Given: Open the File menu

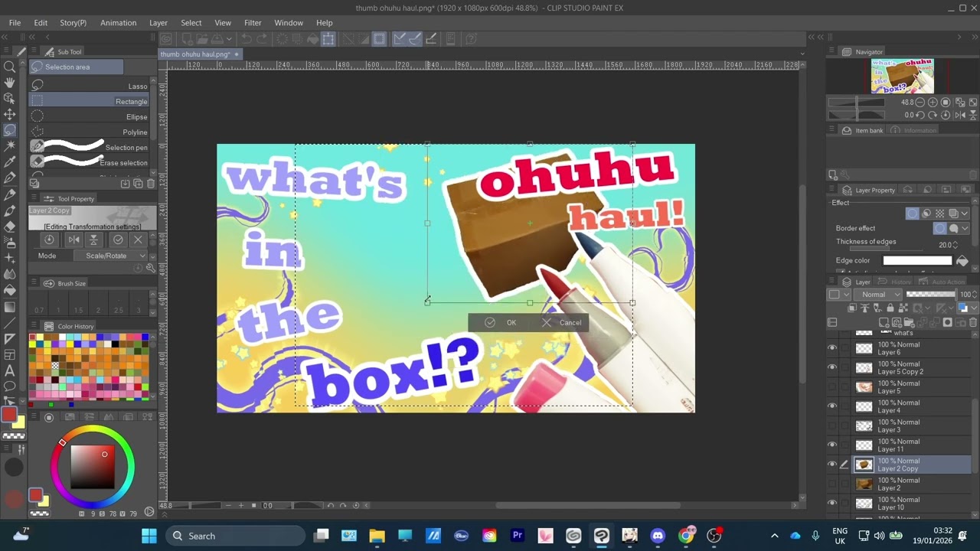Looking at the screenshot, I should click(15, 22).
